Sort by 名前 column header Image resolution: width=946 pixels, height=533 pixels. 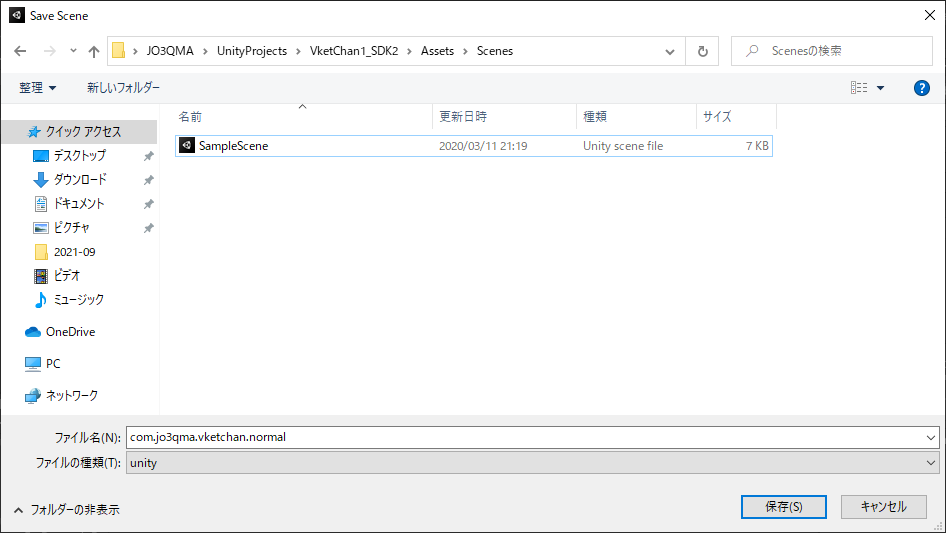[x=190, y=116]
